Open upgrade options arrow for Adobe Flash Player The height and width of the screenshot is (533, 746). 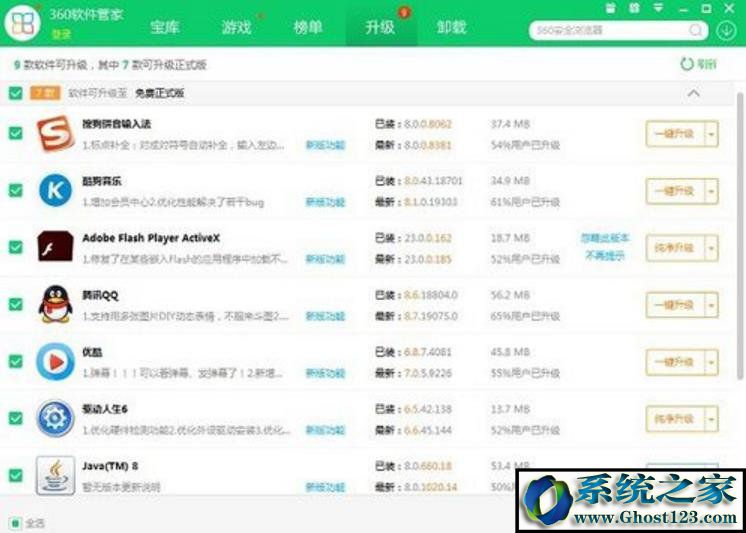pos(711,248)
